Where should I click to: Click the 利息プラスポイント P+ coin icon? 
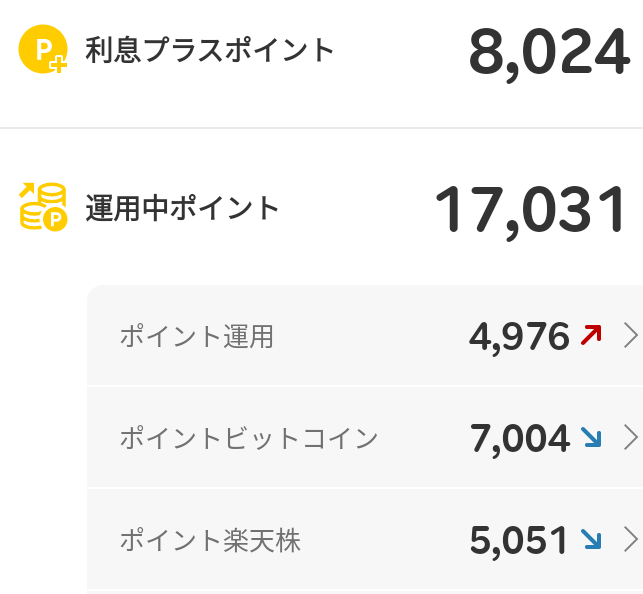[x=42, y=51]
